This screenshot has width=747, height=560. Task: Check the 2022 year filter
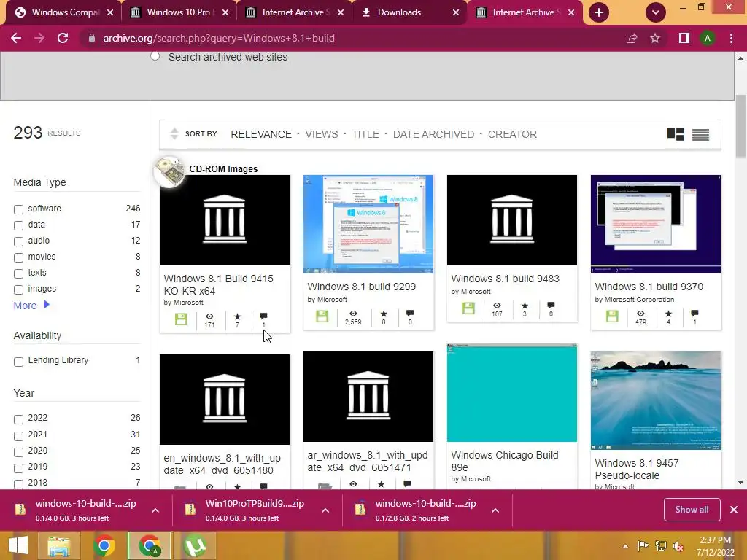[x=18, y=419]
